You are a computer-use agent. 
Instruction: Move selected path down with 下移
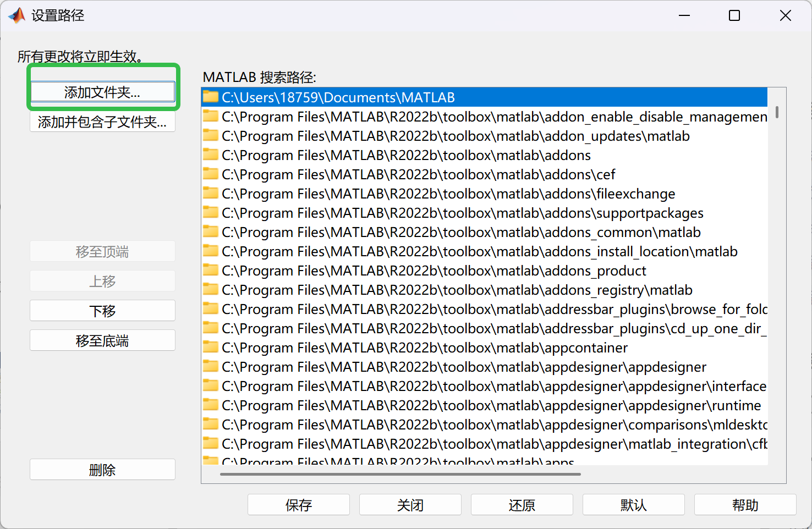(102, 311)
